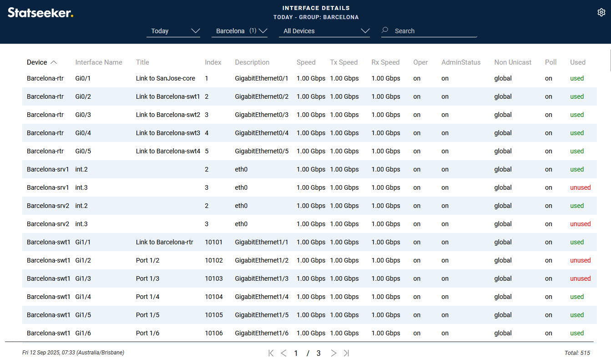This screenshot has width=611, height=364.
Task: Go to the previous page
Action: [x=283, y=353]
